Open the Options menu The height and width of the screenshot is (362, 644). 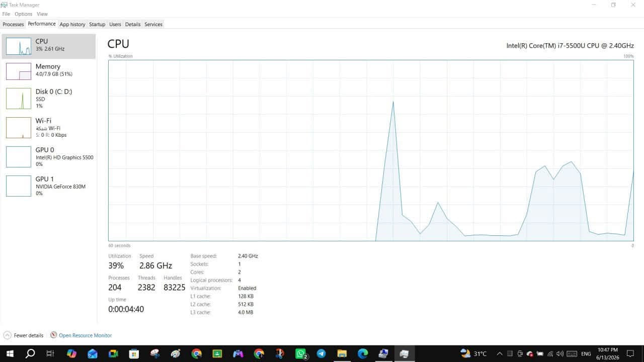point(23,14)
